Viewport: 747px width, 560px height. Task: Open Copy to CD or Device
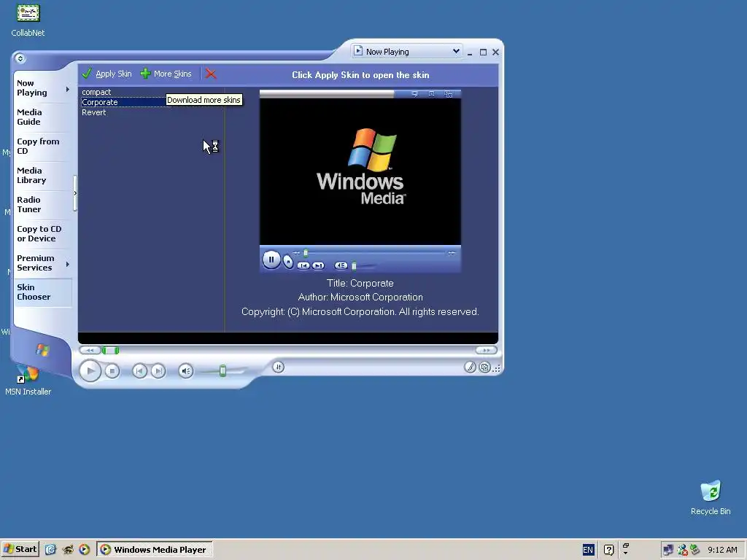pos(39,234)
